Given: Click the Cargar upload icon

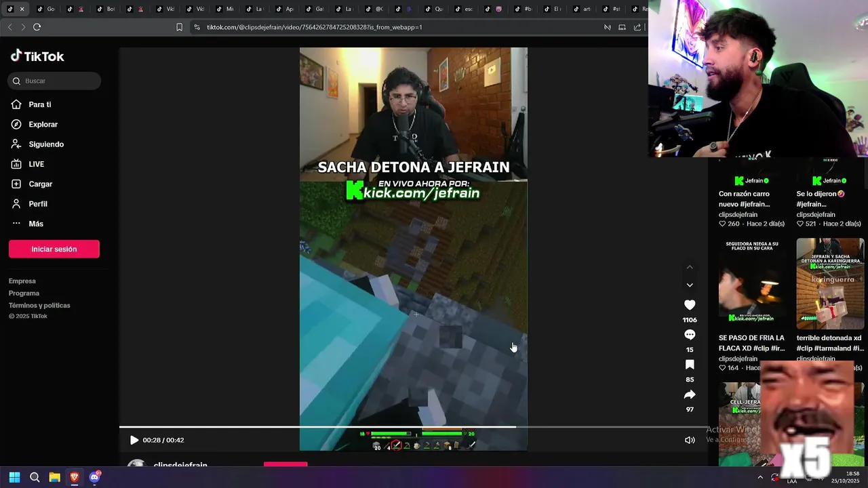Looking at the screenshot, I should tap(16, 184).
